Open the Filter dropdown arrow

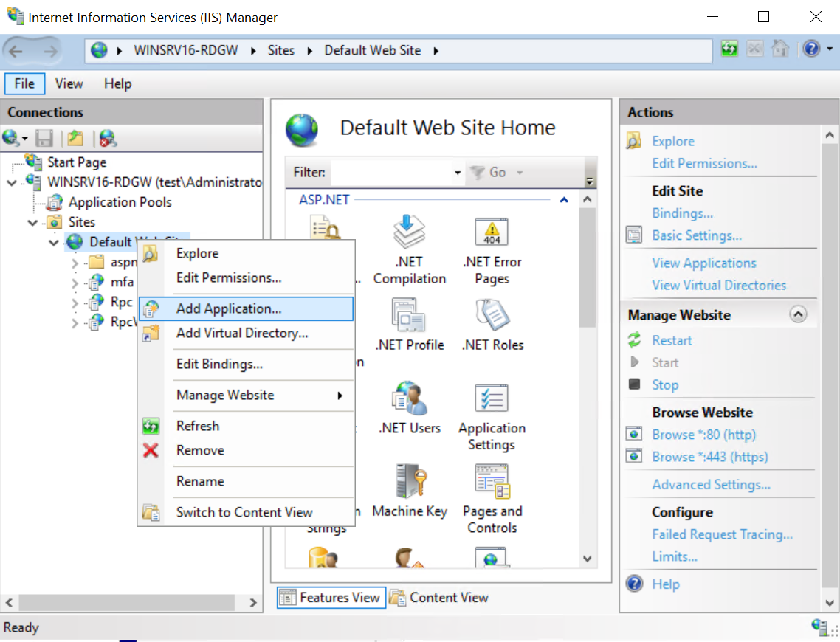pos(458,173)
